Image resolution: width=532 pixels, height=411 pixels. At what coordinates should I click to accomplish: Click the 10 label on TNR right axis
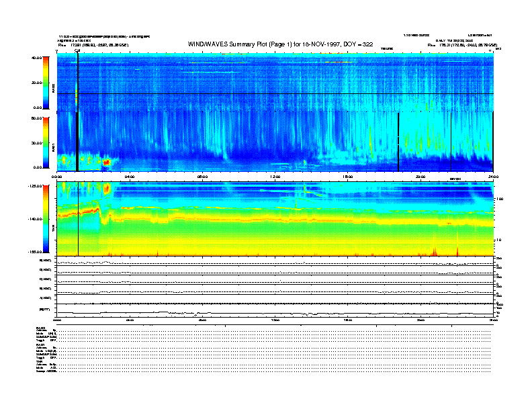coord(498,240)
